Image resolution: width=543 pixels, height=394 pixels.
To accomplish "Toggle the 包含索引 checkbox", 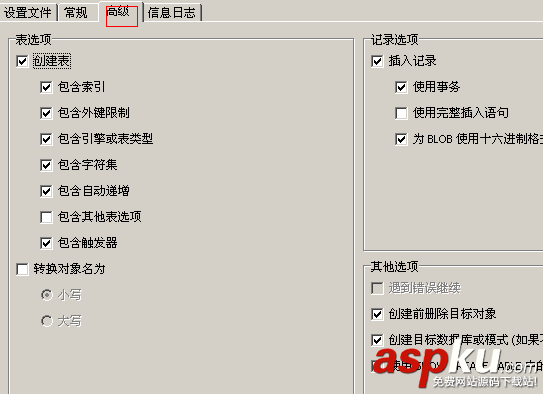I will tap(46, 87).
